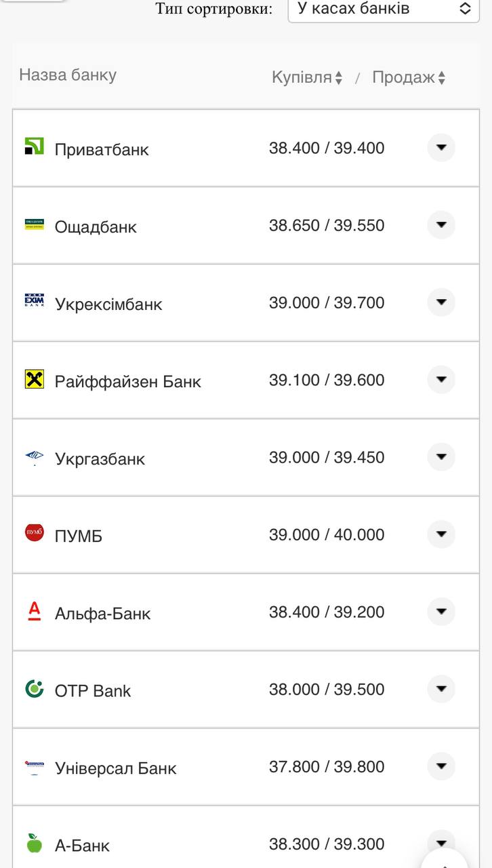Click the Ощадбанк logo icon
492x868 pixels.
(34, 224)
